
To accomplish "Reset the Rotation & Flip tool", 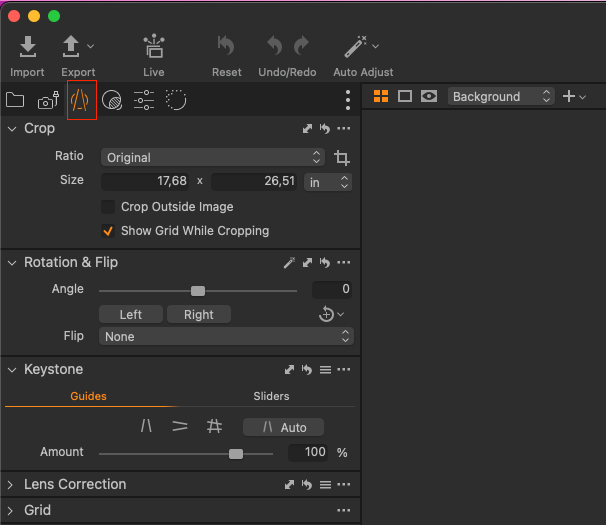I will click(325, 262).
